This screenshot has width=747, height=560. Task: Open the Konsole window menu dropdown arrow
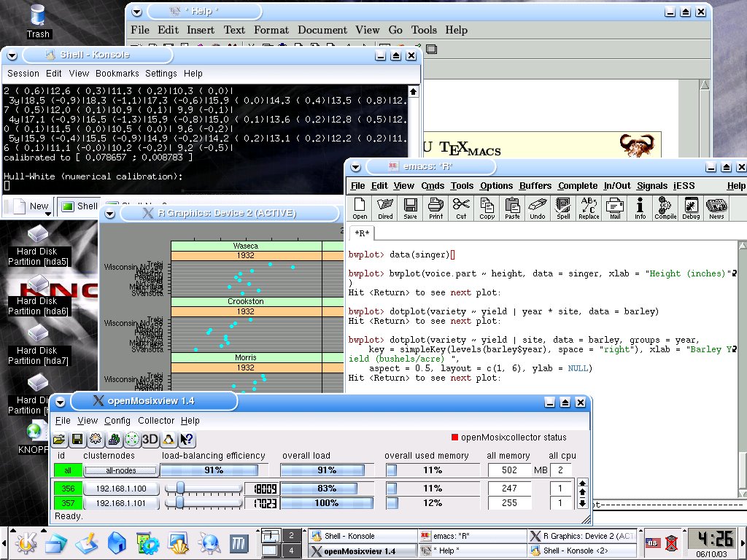(12, 55)
